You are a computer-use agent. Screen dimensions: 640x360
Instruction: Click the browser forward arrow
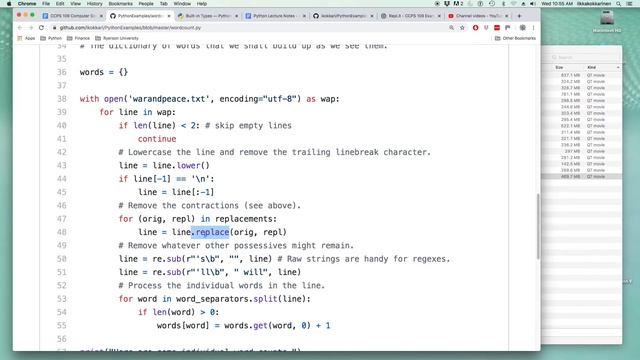coord(31,28)
